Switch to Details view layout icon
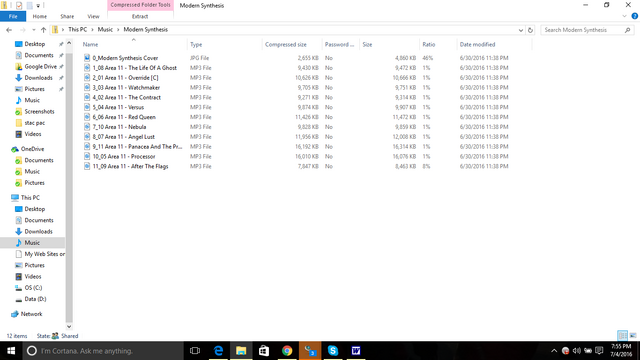Screen dimensions: 640x360 (x=622, y=336)
